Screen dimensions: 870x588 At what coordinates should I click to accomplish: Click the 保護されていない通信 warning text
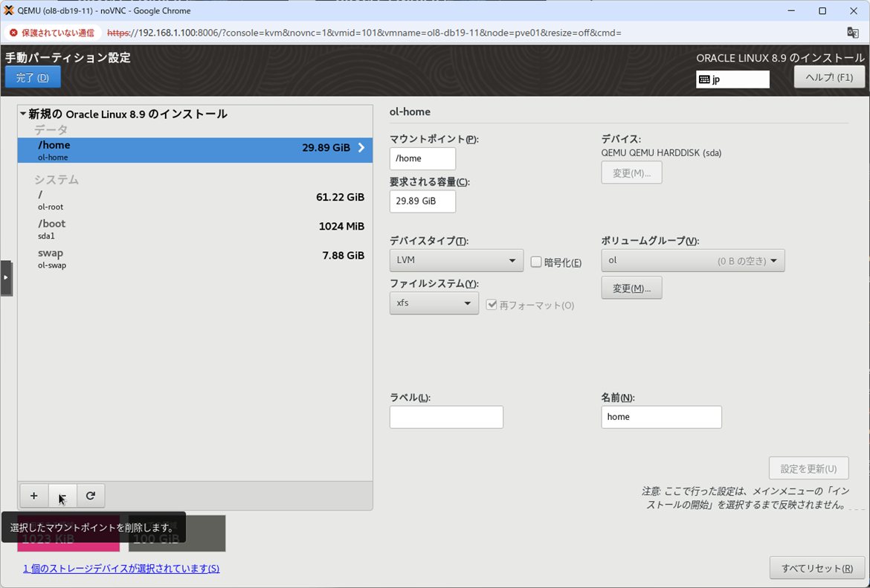pyautogui.click(x=58, y=33)
